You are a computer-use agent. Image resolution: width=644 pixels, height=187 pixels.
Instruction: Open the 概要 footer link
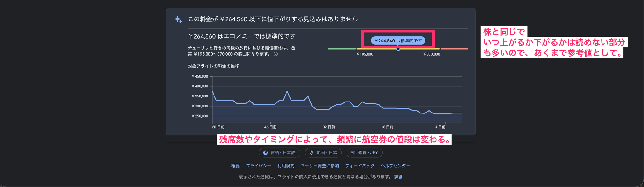pos(236,166)
